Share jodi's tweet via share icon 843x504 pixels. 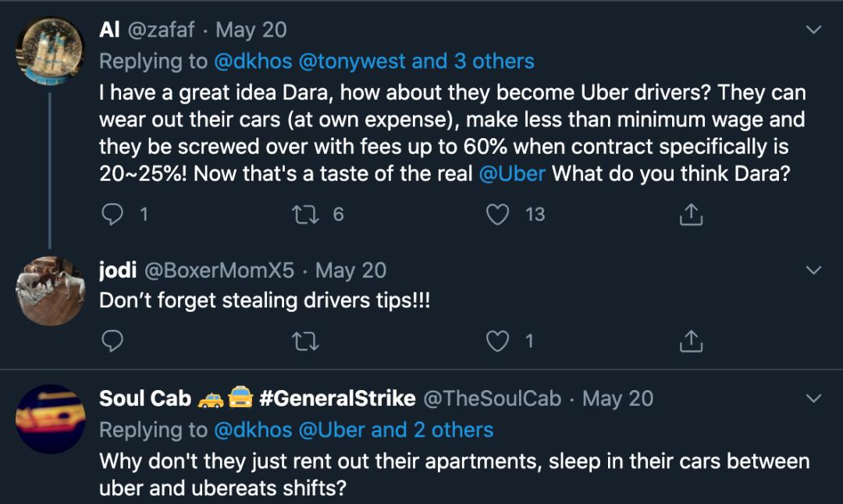(x=691, y=341)
